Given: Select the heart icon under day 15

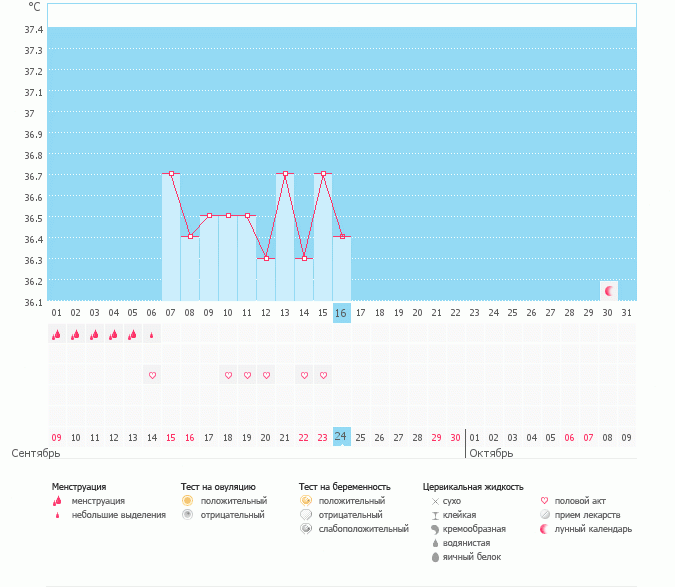Looking at the screenshot, I should click(x=323, y=375).
